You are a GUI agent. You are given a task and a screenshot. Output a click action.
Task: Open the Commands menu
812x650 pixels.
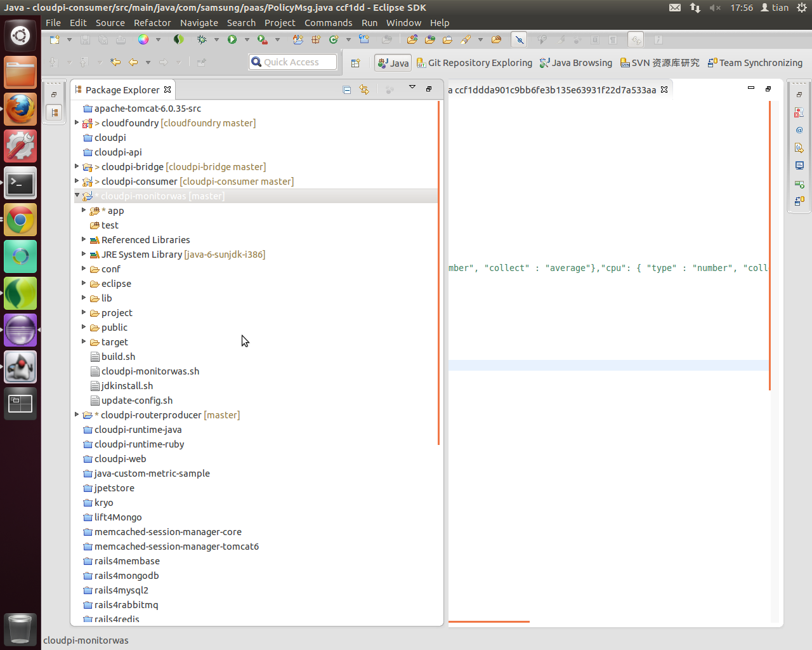click(328, 23)
